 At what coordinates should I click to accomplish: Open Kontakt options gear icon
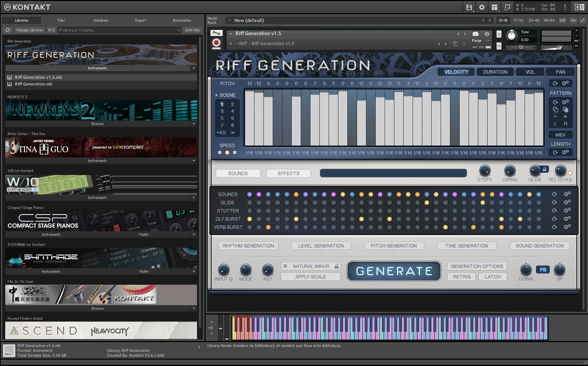pos(482,7)
